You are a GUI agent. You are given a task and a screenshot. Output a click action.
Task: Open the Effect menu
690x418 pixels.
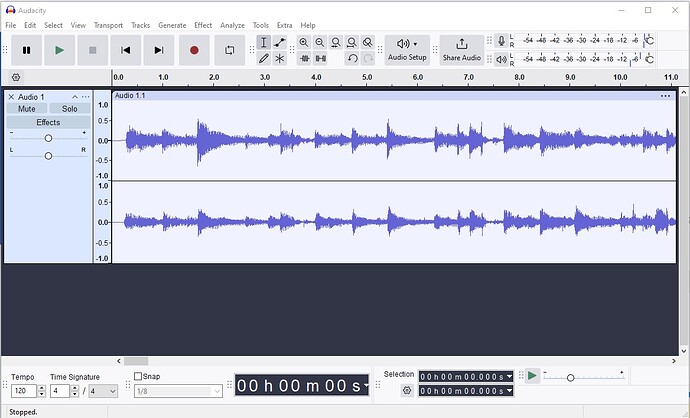tap(203, 25)
